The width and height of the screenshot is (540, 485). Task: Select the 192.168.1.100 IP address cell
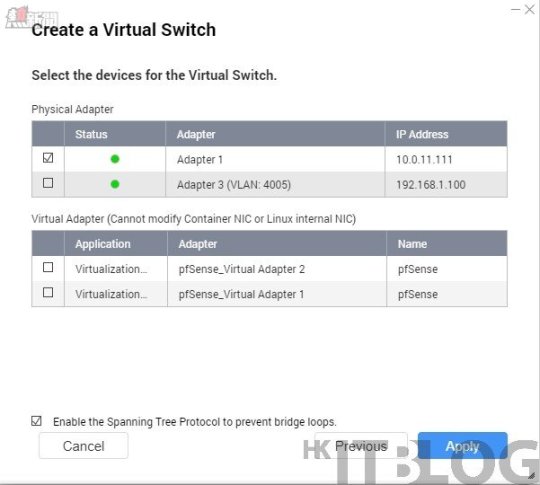431,185
